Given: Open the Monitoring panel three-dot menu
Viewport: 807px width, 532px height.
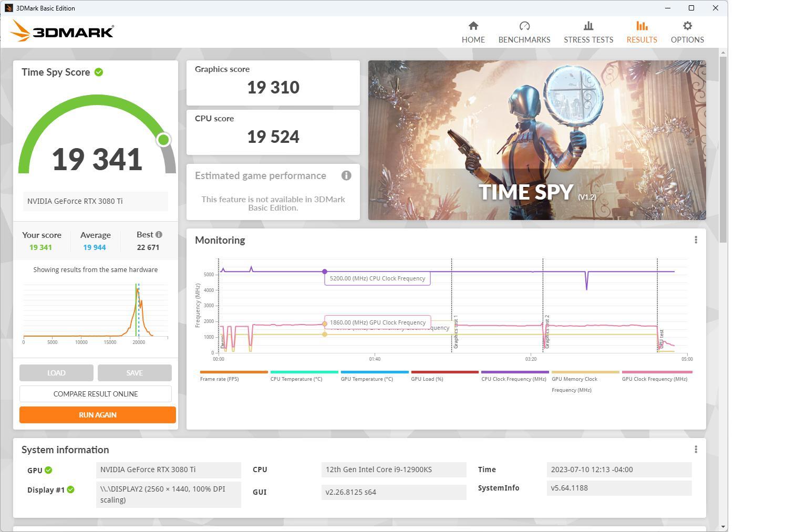Looking at the screenshot, I should pyautogui.click(x=696, y=240).
